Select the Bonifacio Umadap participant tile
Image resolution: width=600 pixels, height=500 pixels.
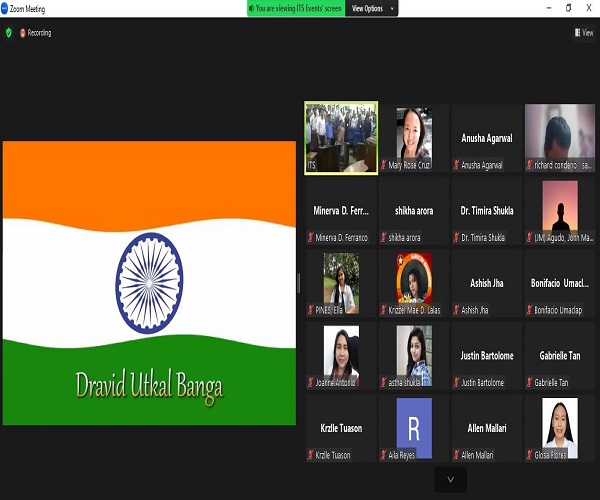click(x=560, y=283)
